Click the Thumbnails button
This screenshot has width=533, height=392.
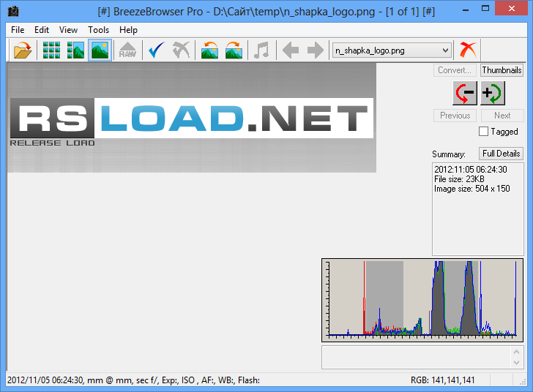coord(502,70)
